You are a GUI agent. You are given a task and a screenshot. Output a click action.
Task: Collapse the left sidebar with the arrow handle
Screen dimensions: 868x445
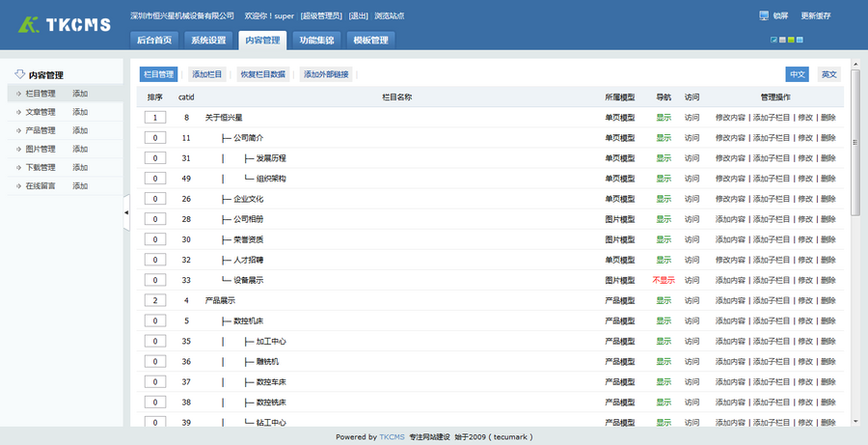(126, 212)
